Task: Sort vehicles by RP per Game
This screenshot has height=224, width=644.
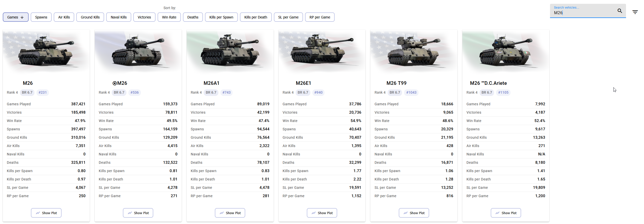Action: coord(320,17)
